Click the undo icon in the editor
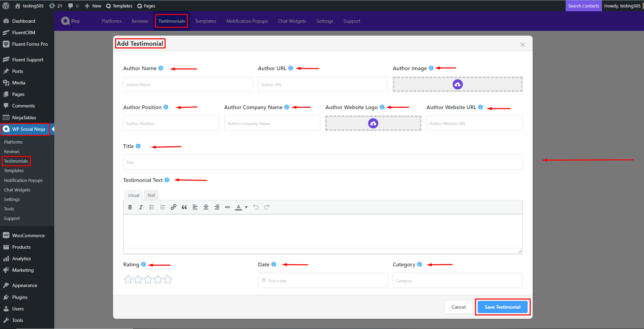 [255, 207]
